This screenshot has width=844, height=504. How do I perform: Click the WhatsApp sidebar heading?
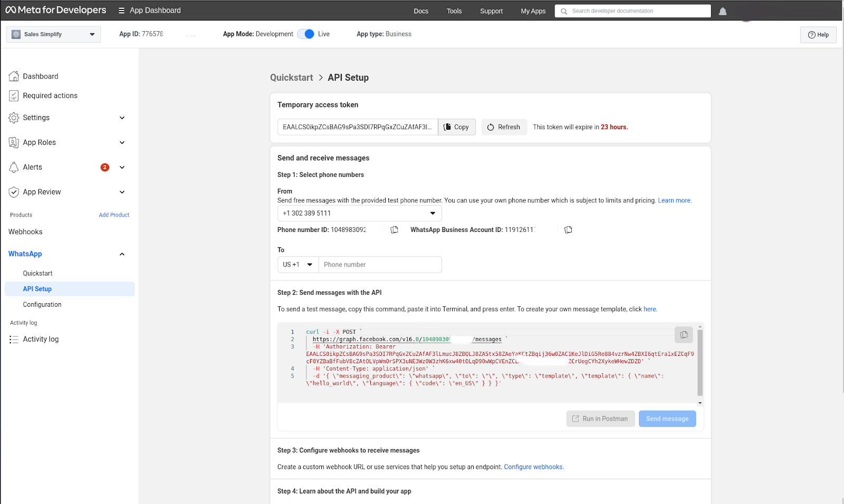(25, 254)
